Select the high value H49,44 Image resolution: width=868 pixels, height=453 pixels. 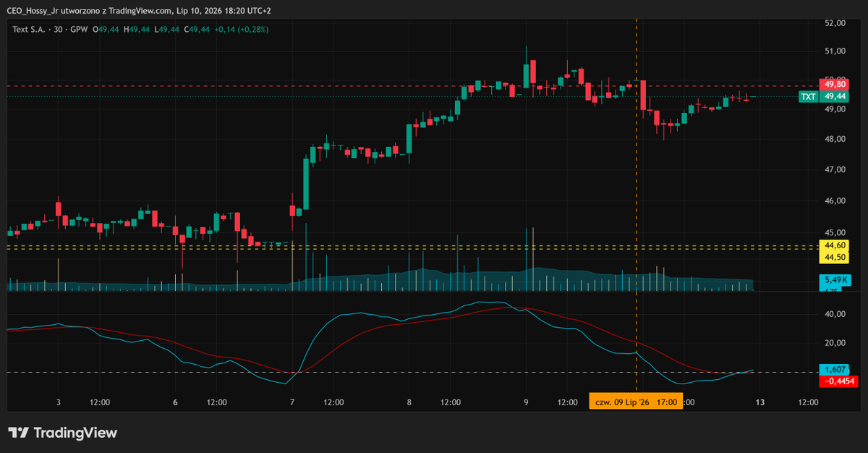pyautogui.click(x=137, y=30)
